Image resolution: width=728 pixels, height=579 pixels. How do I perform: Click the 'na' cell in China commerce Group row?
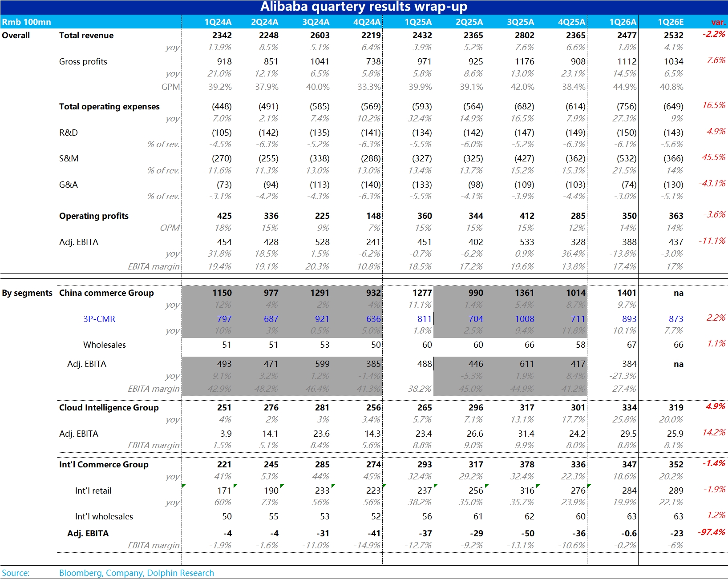[678, 293]
